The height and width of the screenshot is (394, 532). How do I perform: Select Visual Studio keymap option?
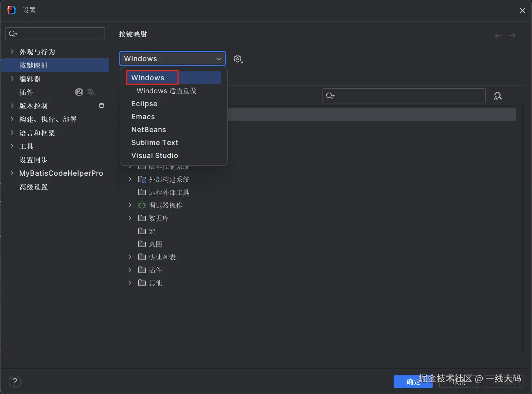tap(173, 156)
